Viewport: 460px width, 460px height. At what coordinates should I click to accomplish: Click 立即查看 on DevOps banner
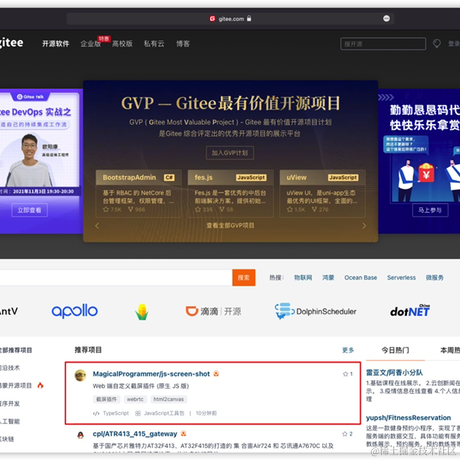tap(30, 210)
